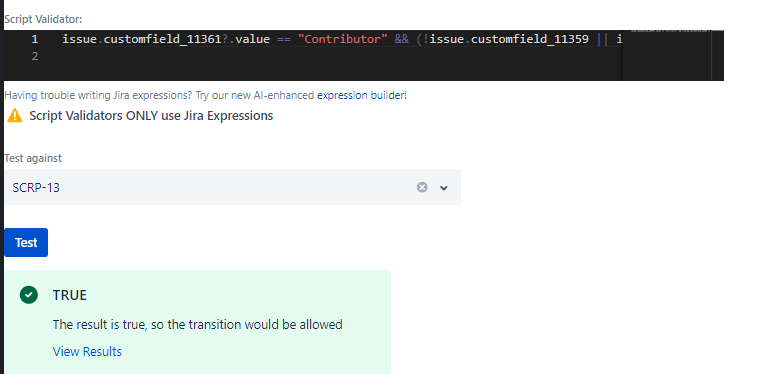Click the green TRUE checkmark icon
This screenshot has height=374, width=763.
pyautogui.click(x=29, y=295)
